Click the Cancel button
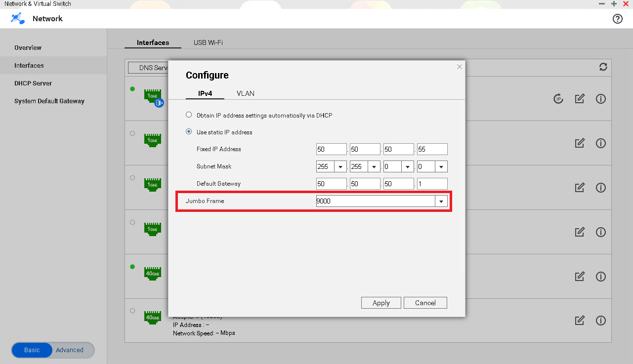 (x=425, y=303)
